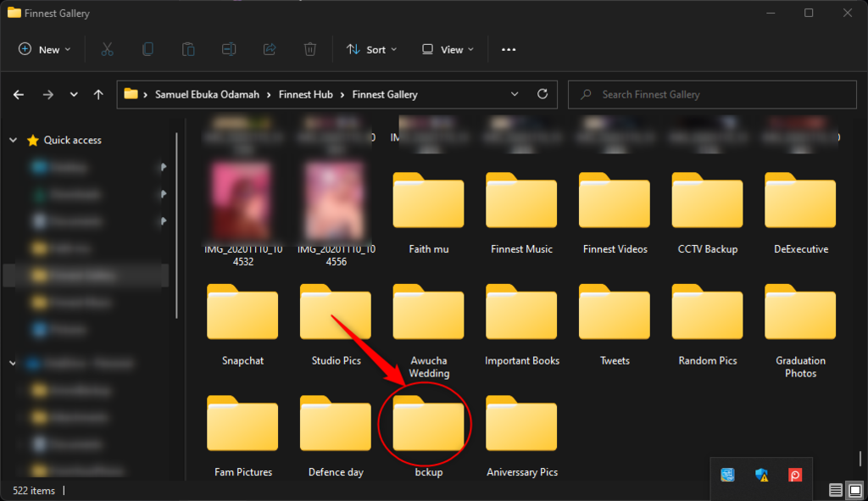Image resolution: width=868 pixels, height=501 pixels.
Task: Click the Cut icon in the toolbar
Action: click(x=106, y=49)
